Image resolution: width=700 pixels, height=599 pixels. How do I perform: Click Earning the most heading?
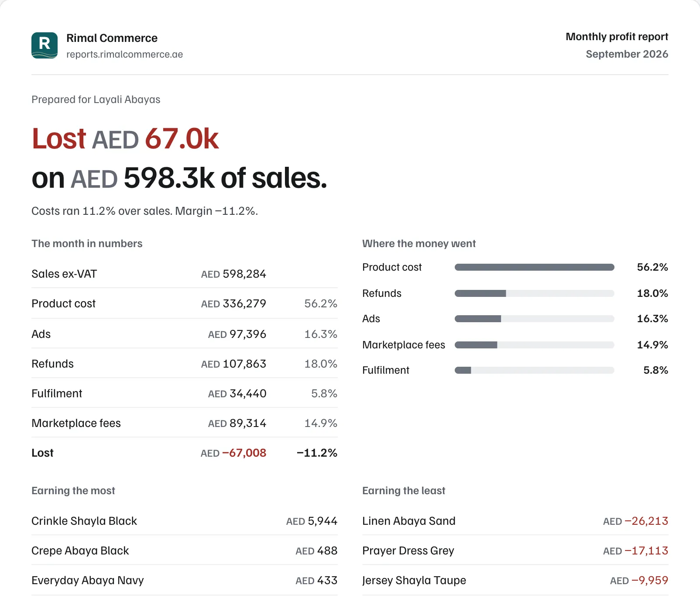click(x=73, y=491)
